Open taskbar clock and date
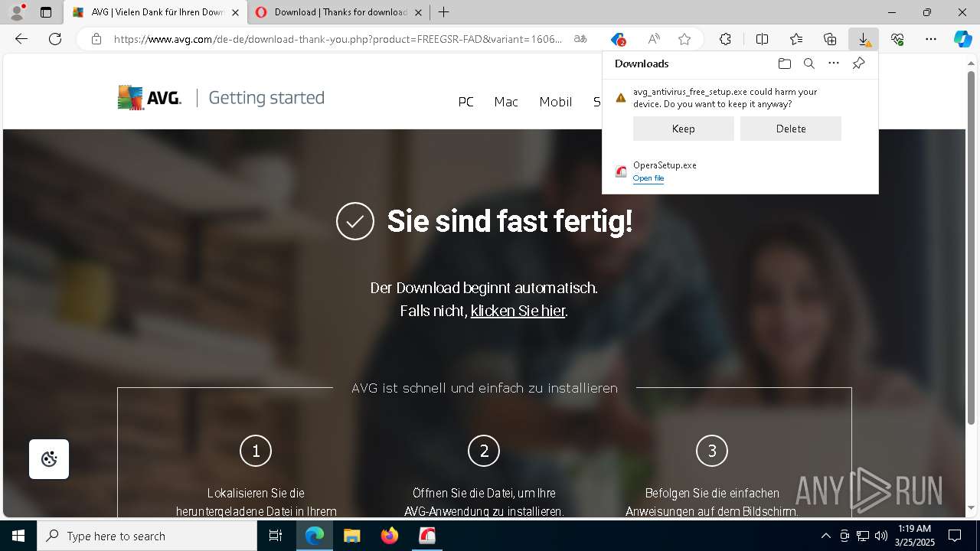 pos(914,536)
